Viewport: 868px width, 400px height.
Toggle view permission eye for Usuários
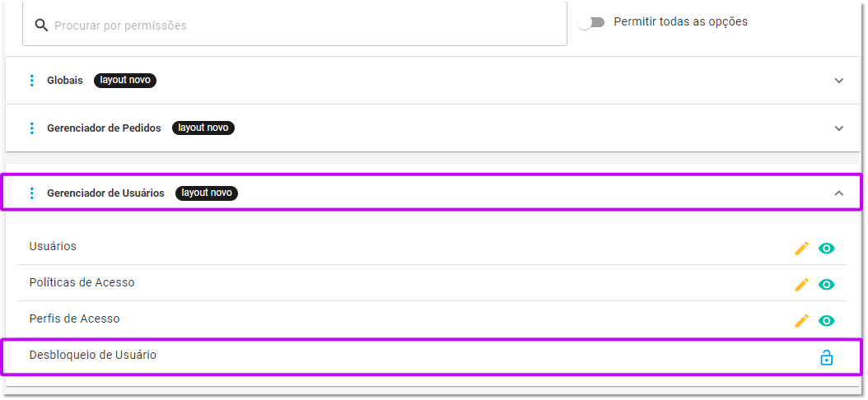point(827,249)
